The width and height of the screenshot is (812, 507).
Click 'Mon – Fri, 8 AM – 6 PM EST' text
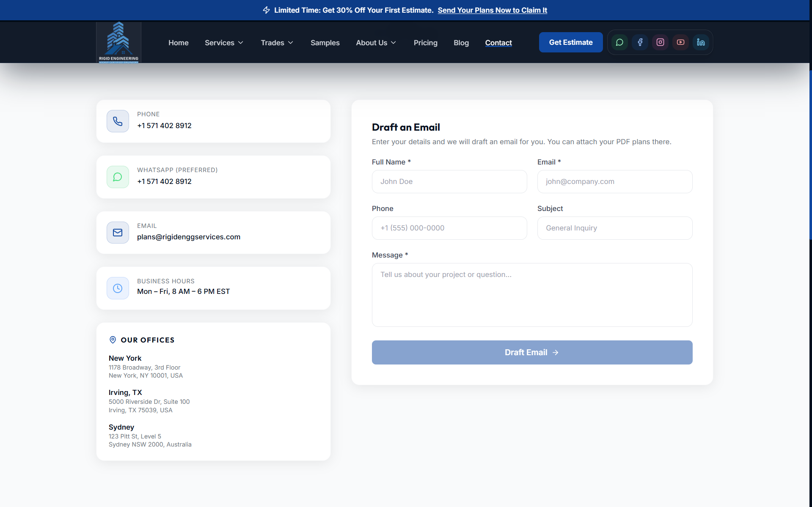[x=183, y=291]
